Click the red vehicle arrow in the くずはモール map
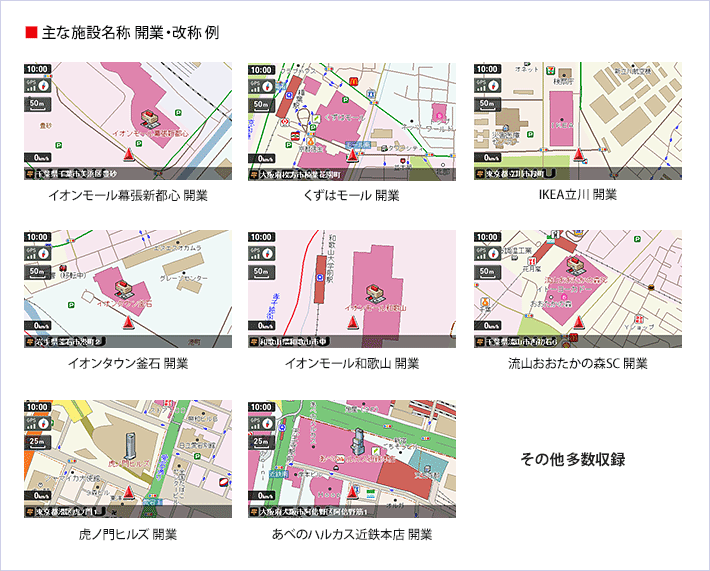The width and height of the screenshot is (710, 571). 352,156
